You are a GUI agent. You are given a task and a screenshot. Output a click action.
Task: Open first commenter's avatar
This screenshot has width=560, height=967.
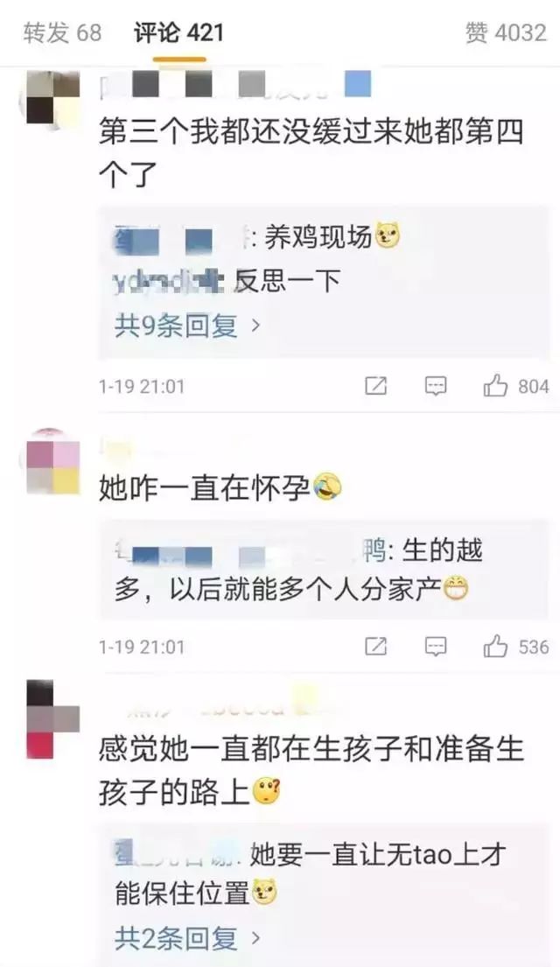click(x=52, y=100)
